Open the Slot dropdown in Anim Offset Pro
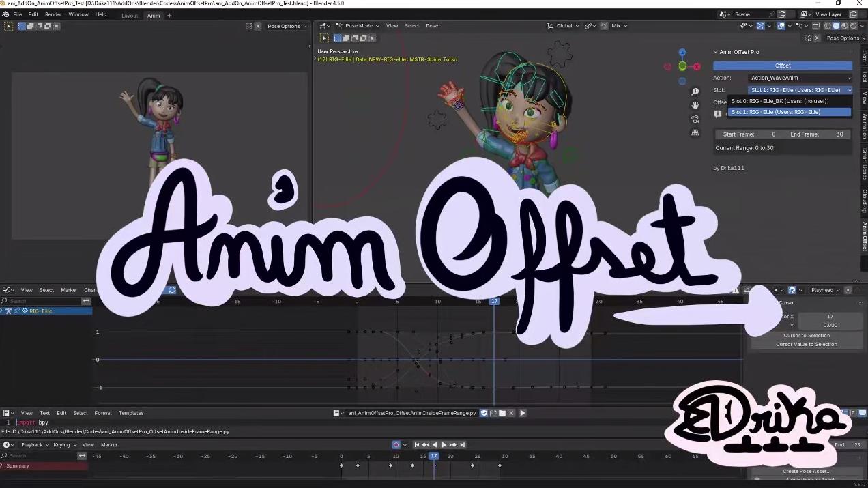 click(800, 90)
